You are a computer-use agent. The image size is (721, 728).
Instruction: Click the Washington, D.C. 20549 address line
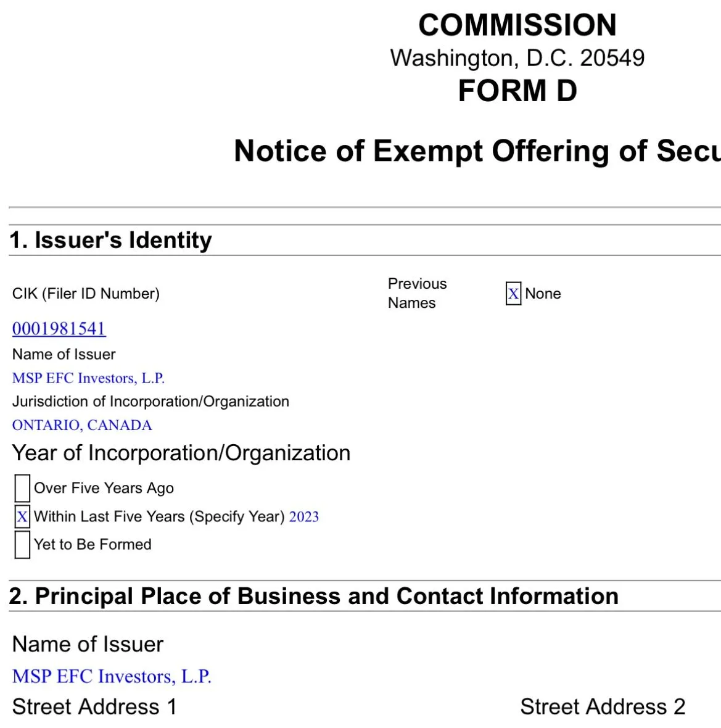[517, 58]
